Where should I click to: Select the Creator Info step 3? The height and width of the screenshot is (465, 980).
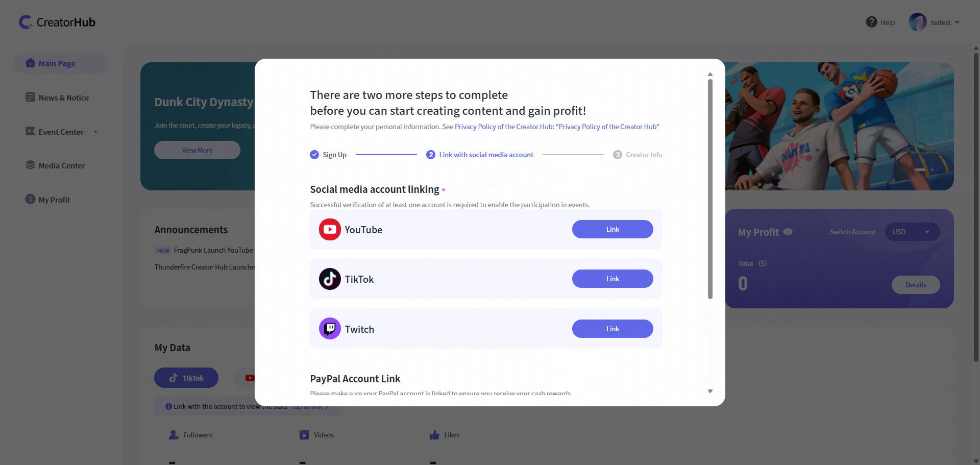638,155
